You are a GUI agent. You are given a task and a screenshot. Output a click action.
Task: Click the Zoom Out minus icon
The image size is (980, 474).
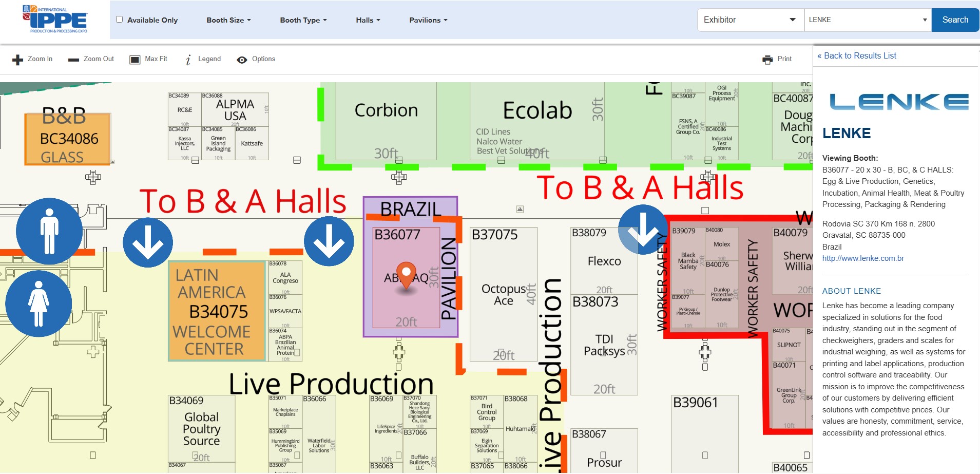point(73,60)
